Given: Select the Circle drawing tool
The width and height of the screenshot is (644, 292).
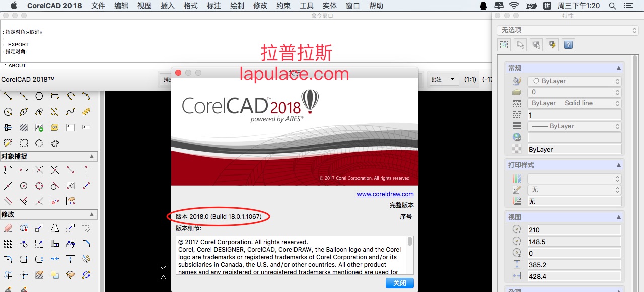Looking at the screenshot, I should click(x=8, y=112).
